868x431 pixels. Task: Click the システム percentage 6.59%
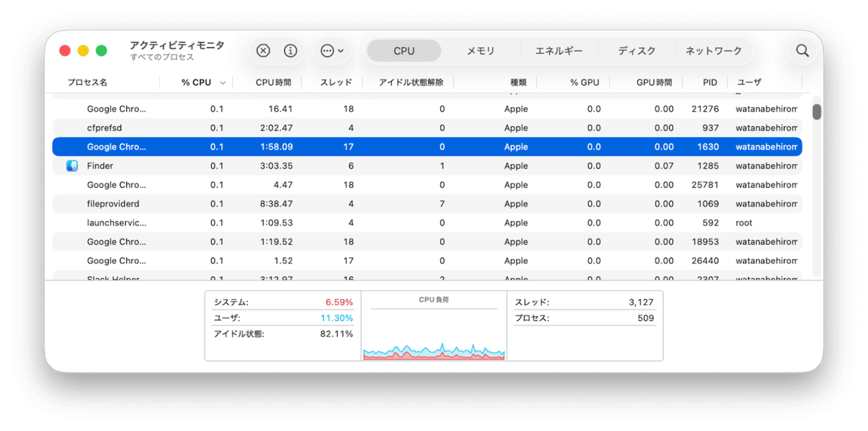click(339, 303)
